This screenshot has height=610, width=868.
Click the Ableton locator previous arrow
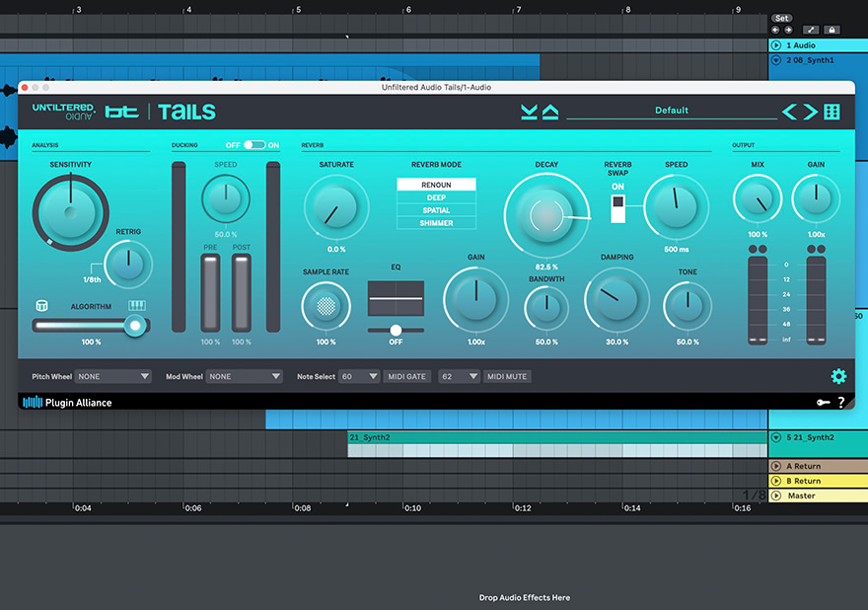point(775,30)
